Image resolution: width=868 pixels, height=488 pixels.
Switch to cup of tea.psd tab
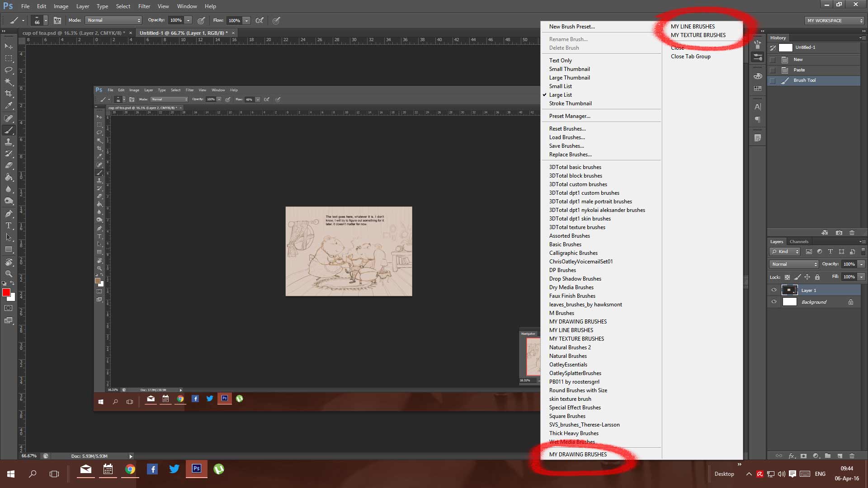point(74,33)
